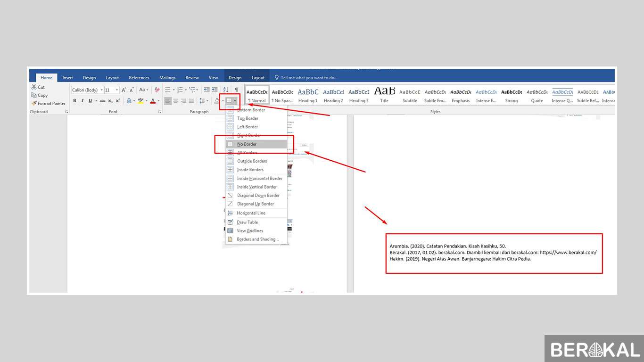Choose Inside Borders option
Screen dimensions: 644x362
[x=256, y=170]
